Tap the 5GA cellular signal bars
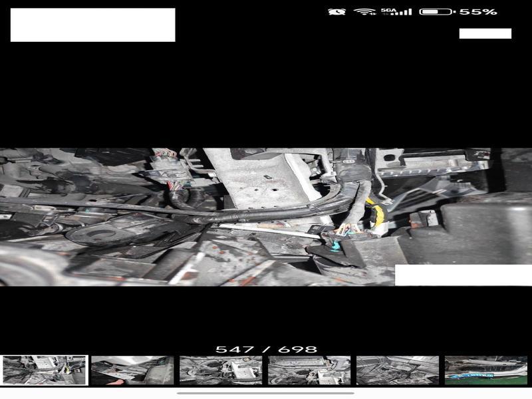The height and width of the screenshot is (399, 532). [x=397, y=12]
